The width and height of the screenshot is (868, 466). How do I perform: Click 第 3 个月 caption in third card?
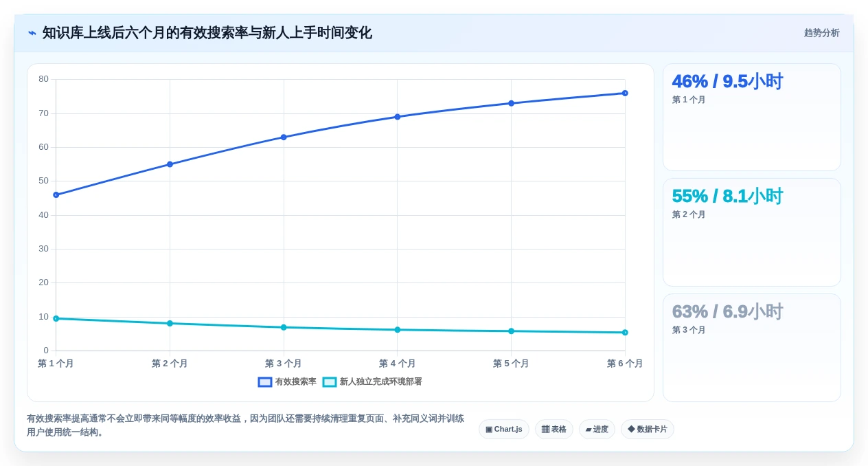coord(689,330)
